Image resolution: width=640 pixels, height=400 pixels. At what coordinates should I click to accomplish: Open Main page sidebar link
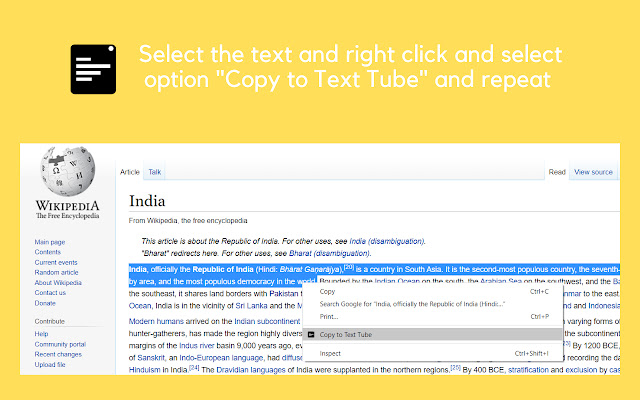tap(50, 242)
